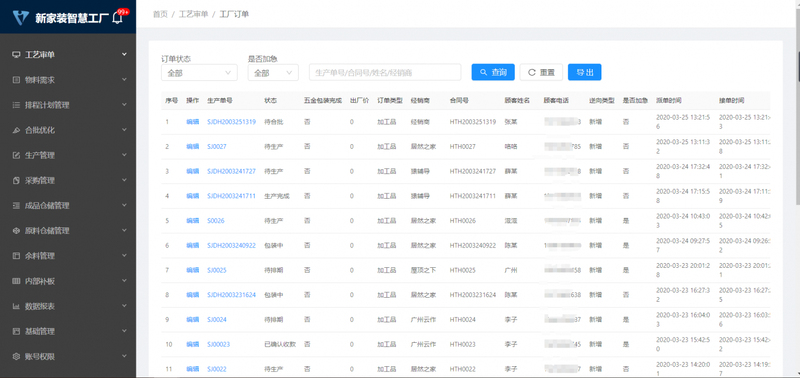Click the 基础管理 sidebar icon

pos(16,331)
